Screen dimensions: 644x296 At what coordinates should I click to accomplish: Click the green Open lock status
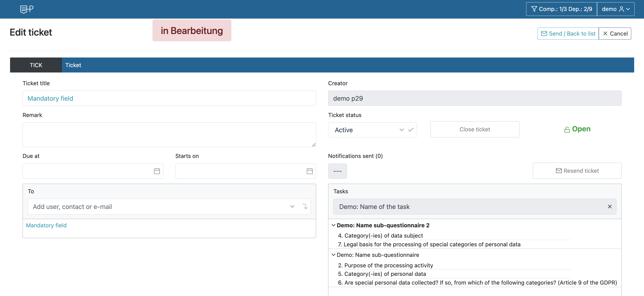577,129
